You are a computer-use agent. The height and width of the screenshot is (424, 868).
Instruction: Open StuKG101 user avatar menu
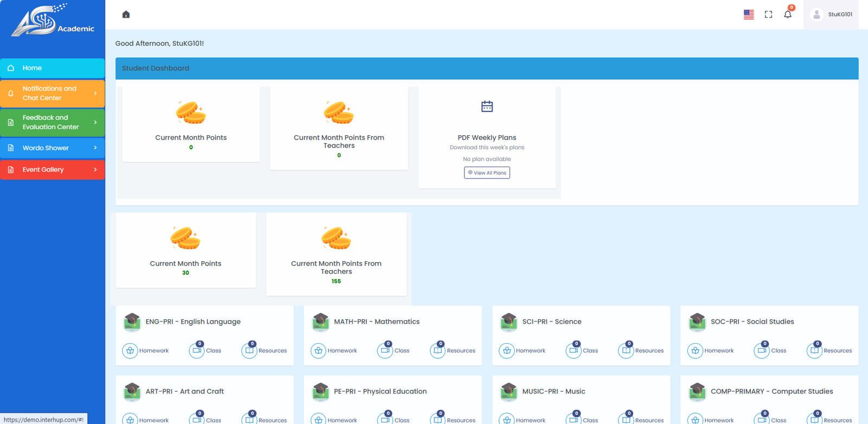coord(816,15)
